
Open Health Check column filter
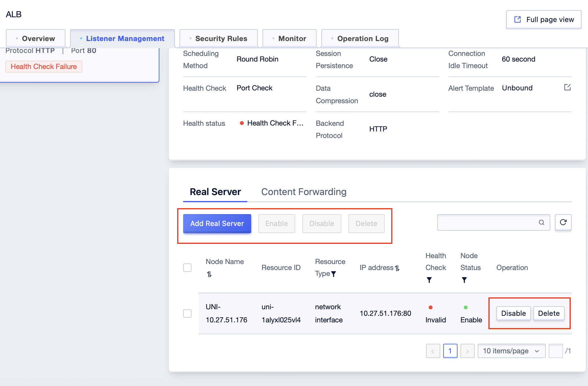click(x=429, y=280)
